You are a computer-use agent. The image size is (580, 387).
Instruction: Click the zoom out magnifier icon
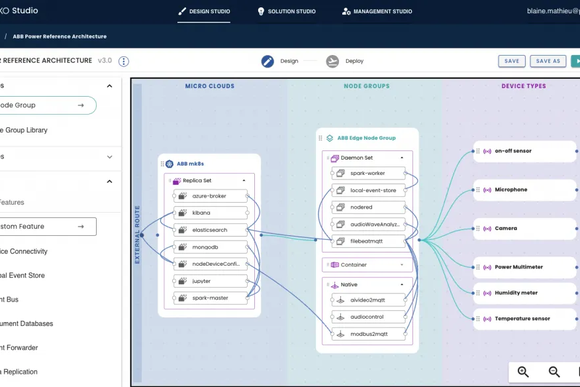point(554,371)
